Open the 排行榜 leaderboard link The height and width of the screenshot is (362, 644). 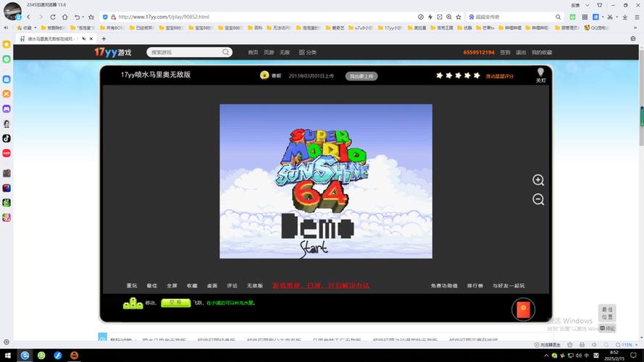pyautogui.click(x=474, y=285)
